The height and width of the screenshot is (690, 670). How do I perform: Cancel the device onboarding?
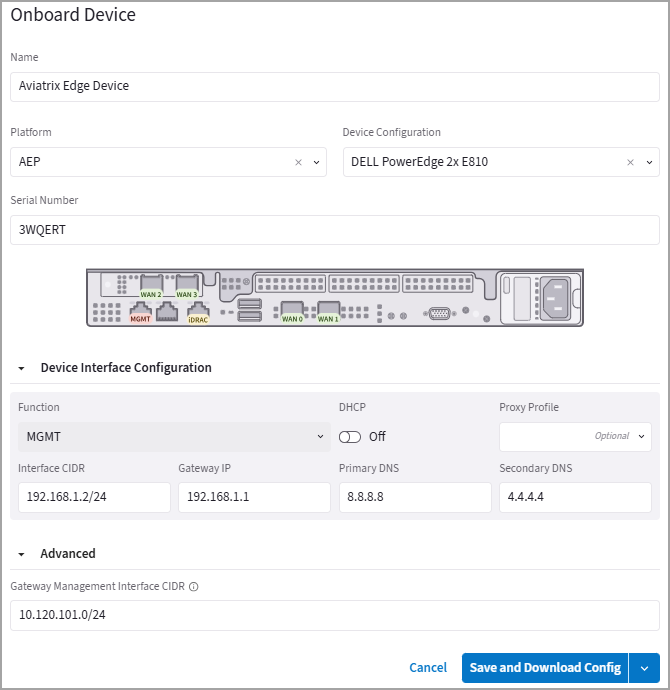(x=428, y=668)
